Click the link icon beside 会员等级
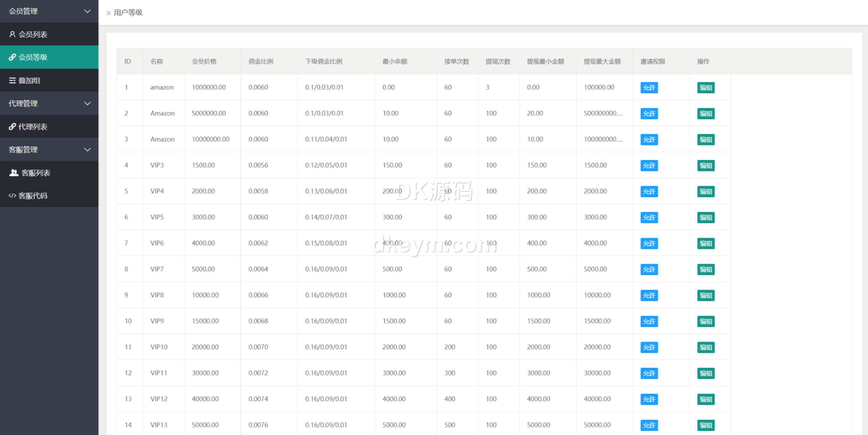The image size is (868, 435). click(12, 57)
